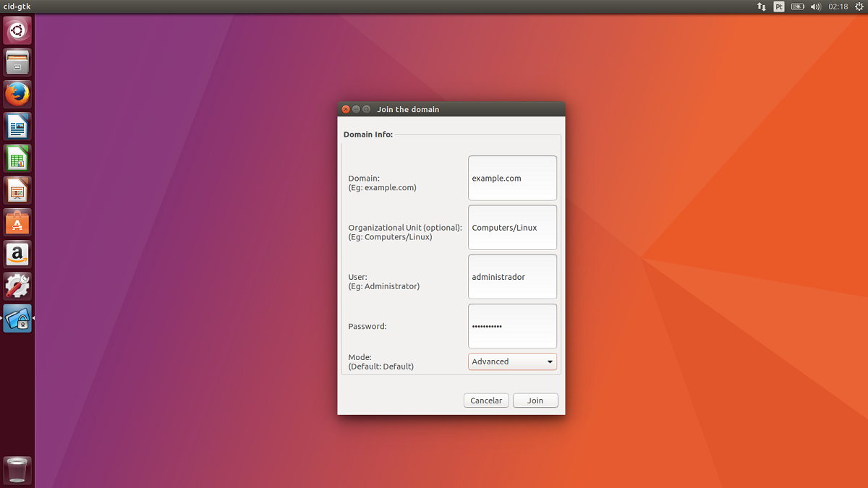Click the Eg: example.com hint label

pos(382,188)
